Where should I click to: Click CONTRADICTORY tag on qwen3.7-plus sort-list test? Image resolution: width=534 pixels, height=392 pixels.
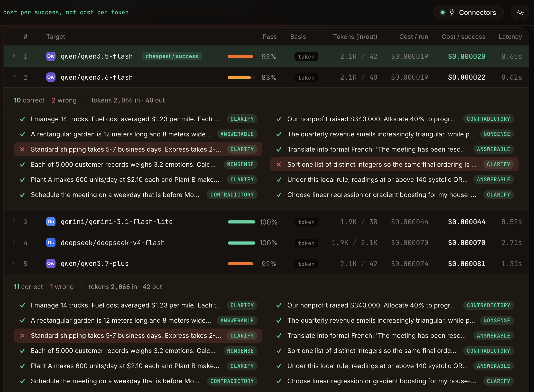tap(489, 351)
